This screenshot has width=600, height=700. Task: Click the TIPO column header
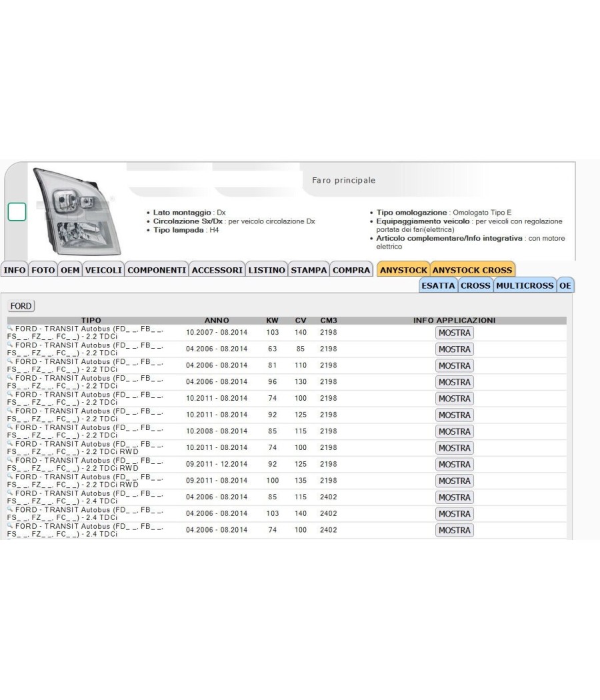point(91,321)
